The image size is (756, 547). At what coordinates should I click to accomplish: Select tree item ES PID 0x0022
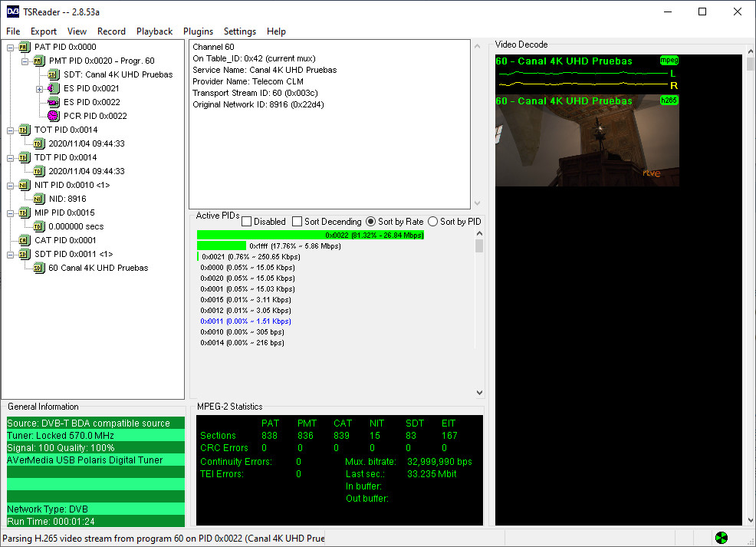pyautogui.click(x=91, y=102)
